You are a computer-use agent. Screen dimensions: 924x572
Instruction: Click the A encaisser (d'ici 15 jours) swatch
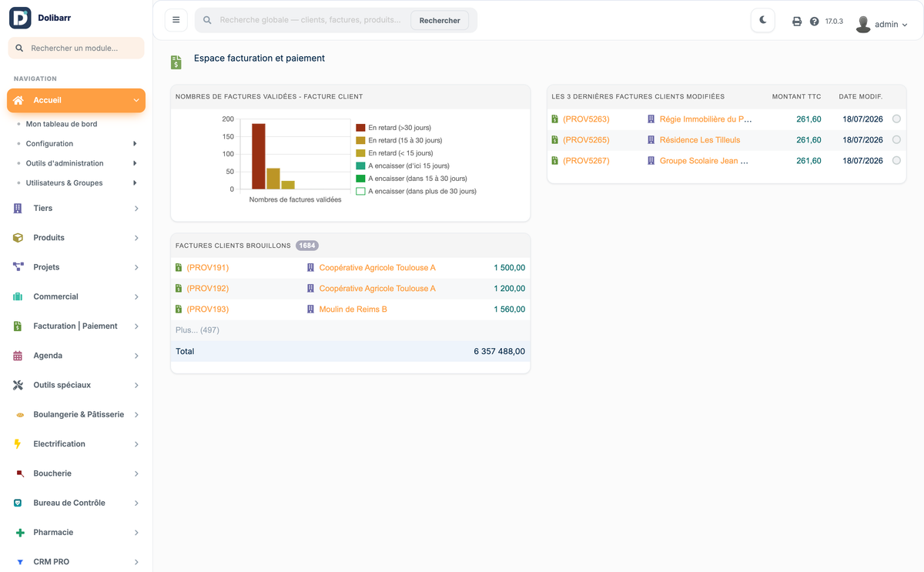tap(360, 166)
